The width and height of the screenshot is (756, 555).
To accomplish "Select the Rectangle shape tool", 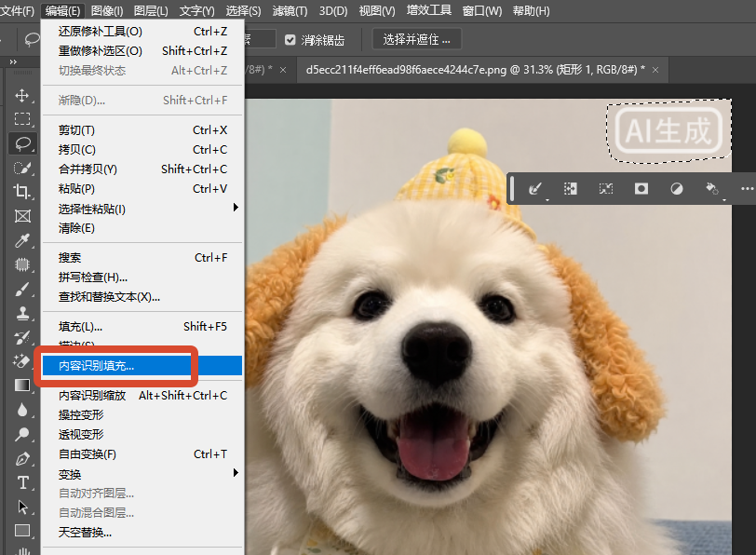I will click(22, 531).
